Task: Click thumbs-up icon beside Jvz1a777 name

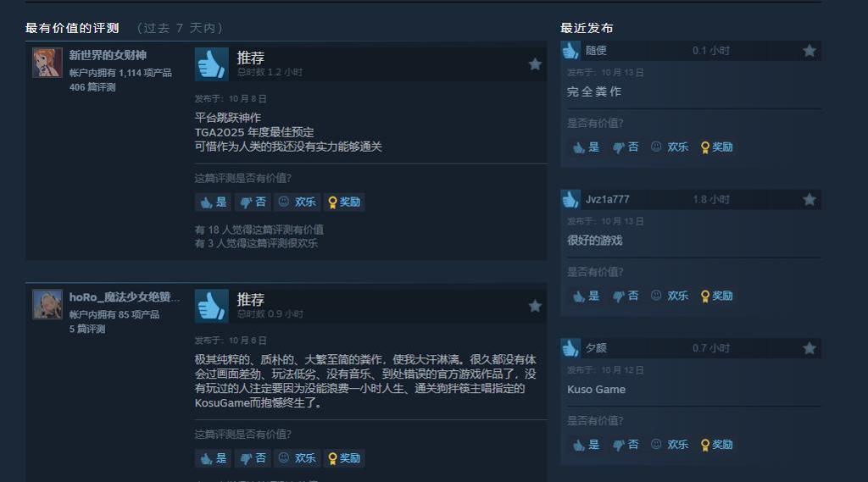Action: [x=570, y=199]
